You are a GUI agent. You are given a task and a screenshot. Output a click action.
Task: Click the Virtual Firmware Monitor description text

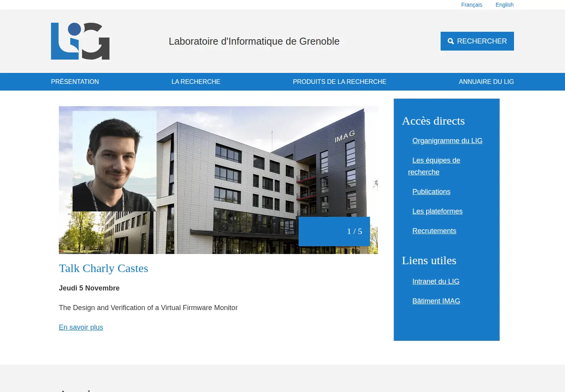pos(148,308)
